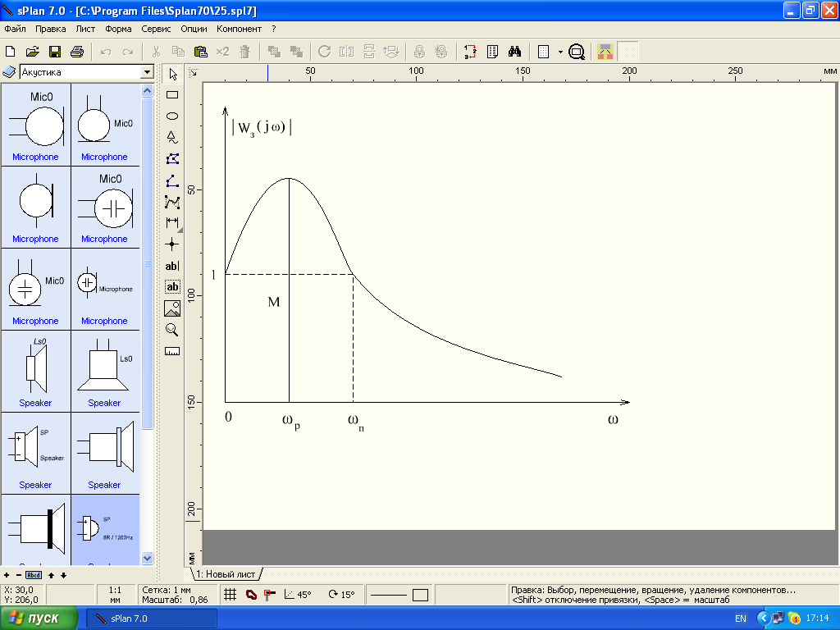840x630 pixels.
Task: Click the library book icon
Action: 9,72
